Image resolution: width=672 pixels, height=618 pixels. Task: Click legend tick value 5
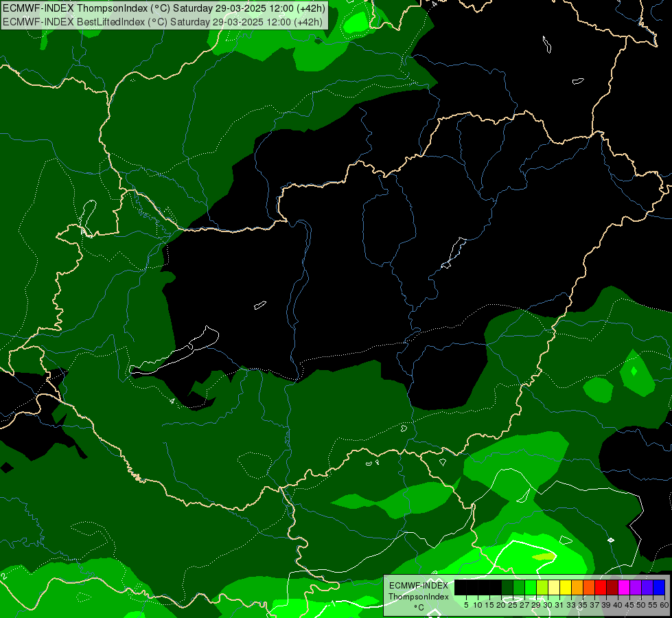(x=466, y=605)
